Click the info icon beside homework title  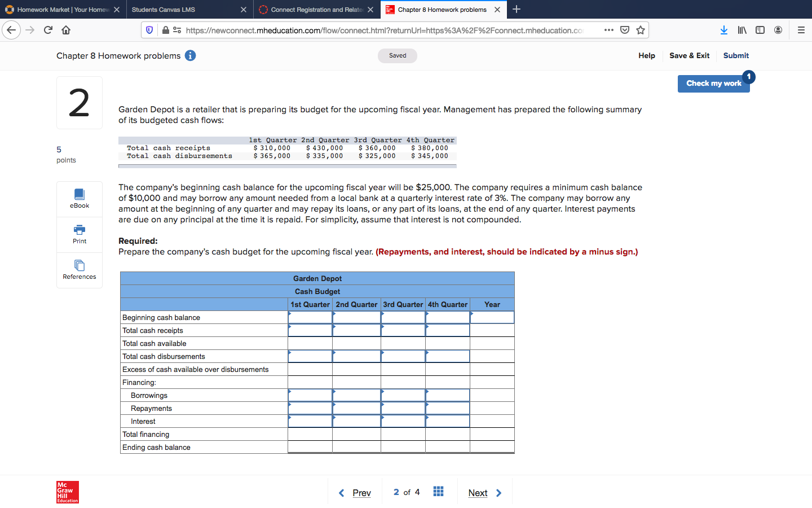pos(190,55)
